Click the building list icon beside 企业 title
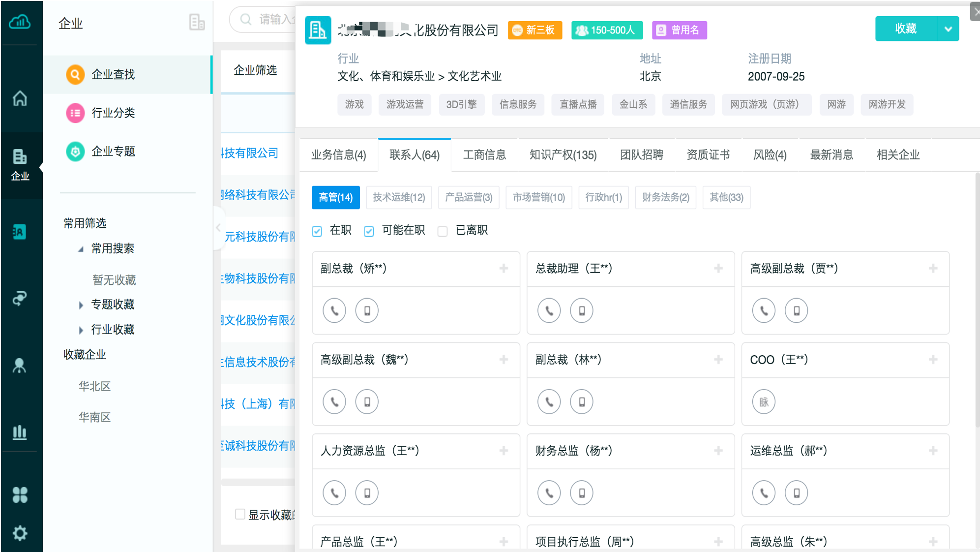The height and width of the screenshot is (552, 980). pyautogui.click(x=197, y=22)
